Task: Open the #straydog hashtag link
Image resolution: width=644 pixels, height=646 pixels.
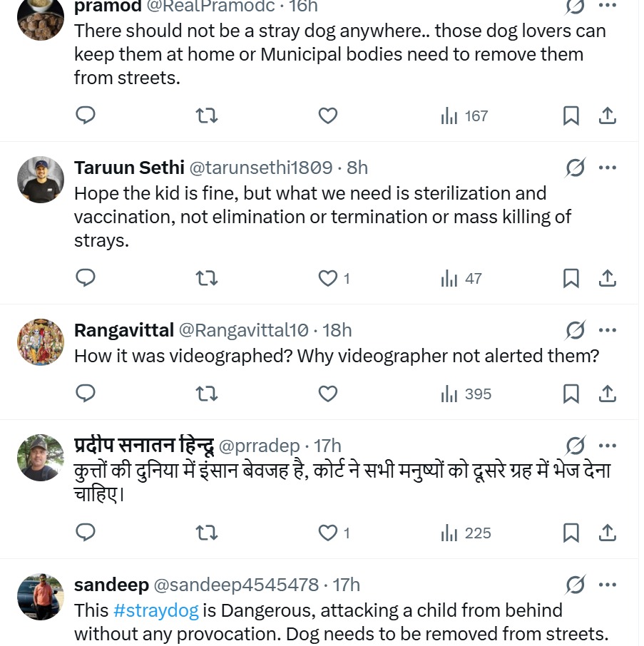Action: pyautogui.click(x=155, y=610)
